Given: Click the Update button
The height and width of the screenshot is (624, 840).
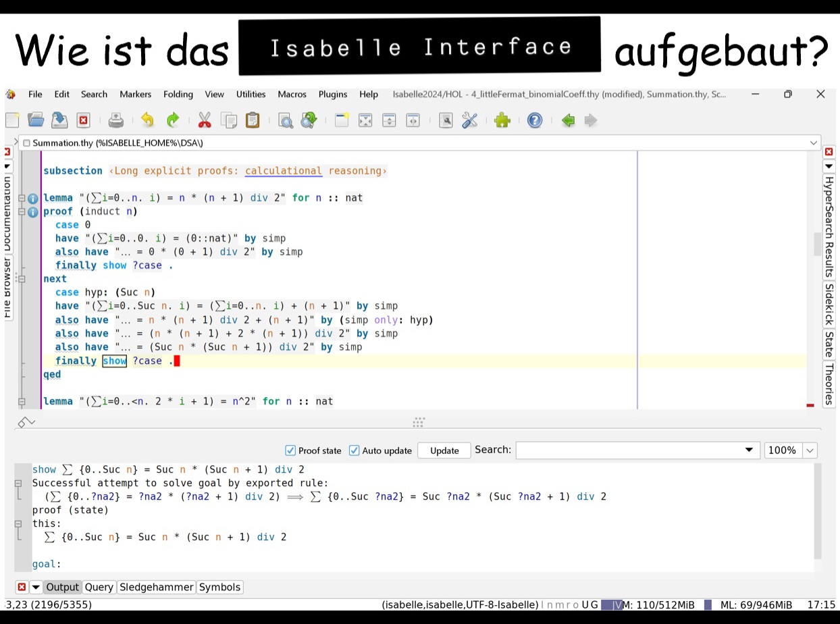Looking at the screenshot, I should 444,450.
